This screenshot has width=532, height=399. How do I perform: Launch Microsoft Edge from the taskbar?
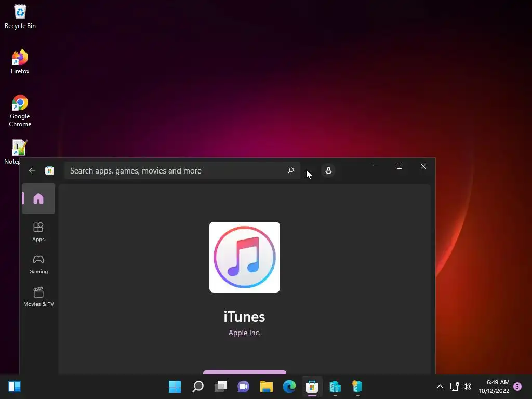point(289,387)
